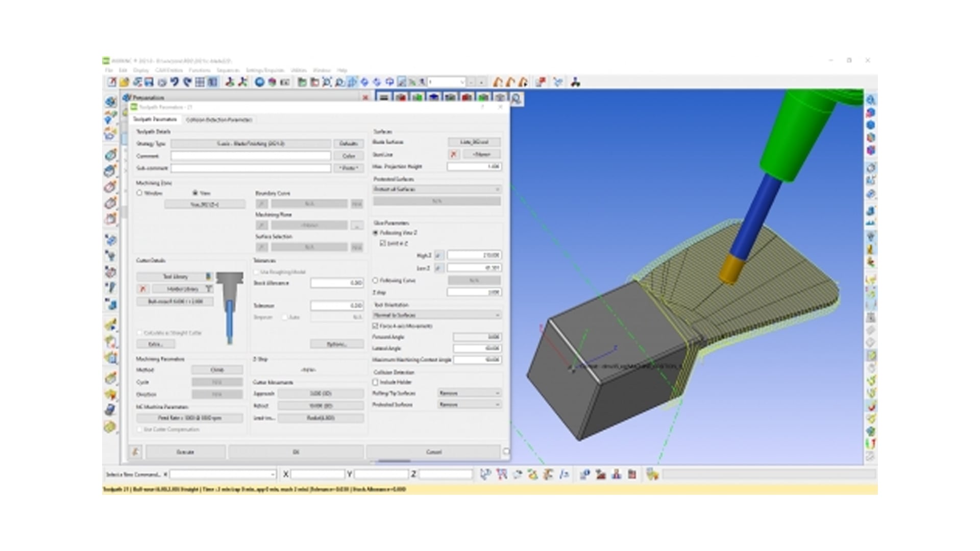Click the Open folder toolbar icon
Viewport: 980px width, 551px height.
(x=125, y=82)
